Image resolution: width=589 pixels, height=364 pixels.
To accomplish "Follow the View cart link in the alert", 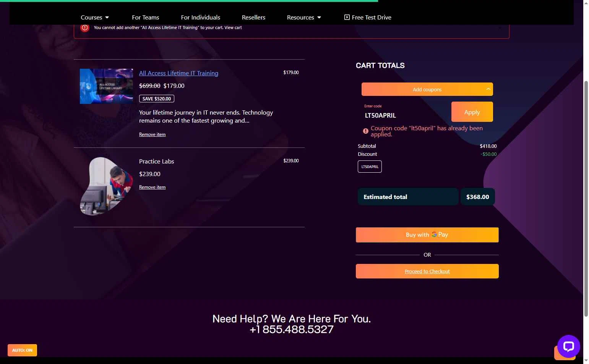I will (x=233, y=28).
